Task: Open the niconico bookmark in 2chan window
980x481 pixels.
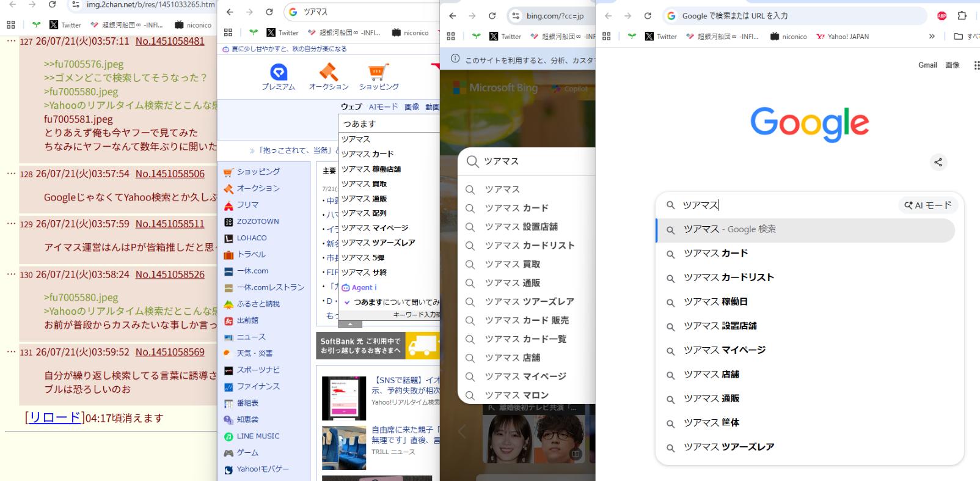Action: click(192, 25)
